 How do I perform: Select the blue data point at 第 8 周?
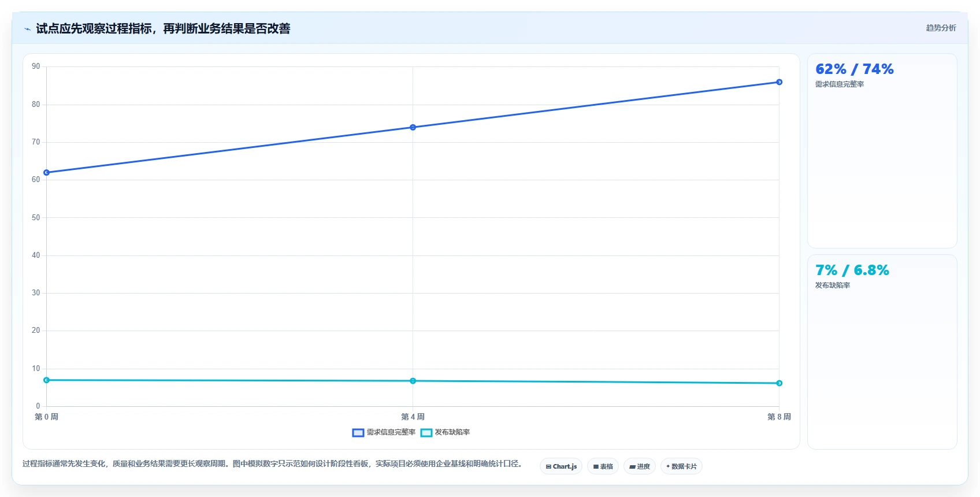(779, 82)
